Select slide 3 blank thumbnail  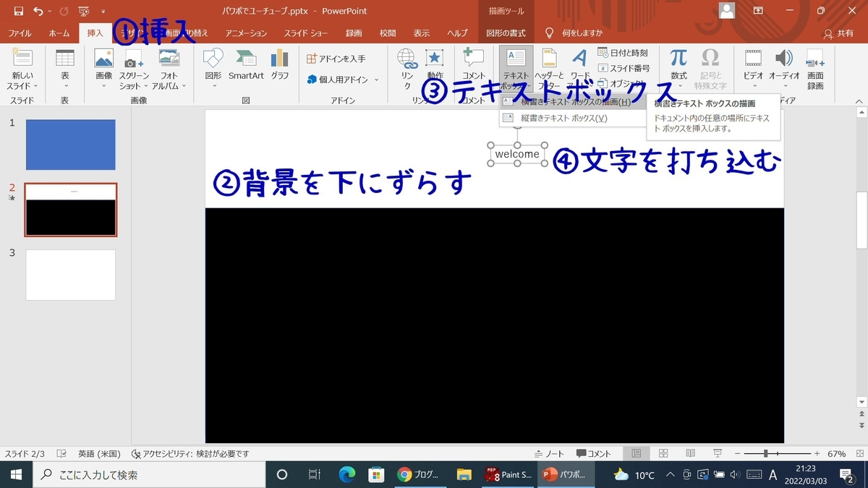point(70,275)
